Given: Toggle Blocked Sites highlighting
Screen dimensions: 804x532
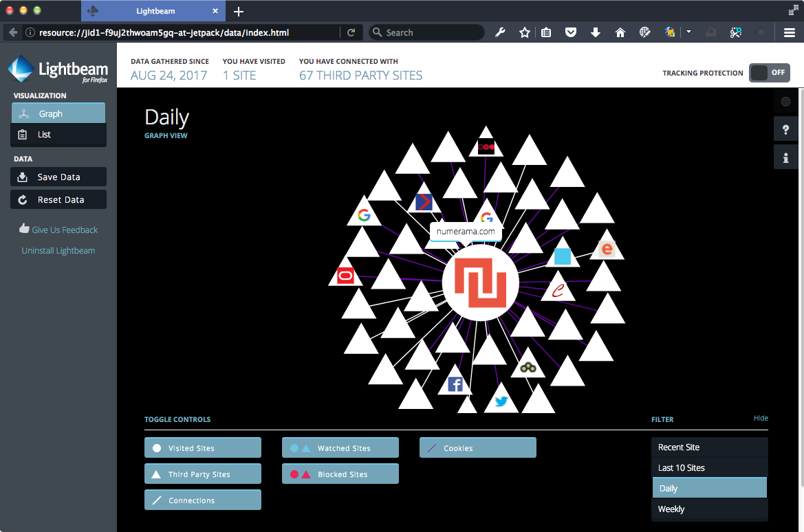Looking at the screenshot, I should 340,474.
